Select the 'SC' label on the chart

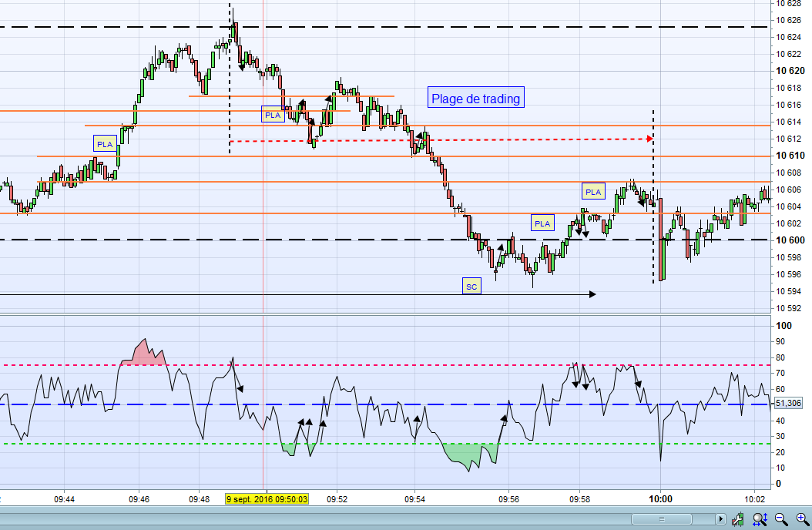pyautogui.click(x=471, y=287)
